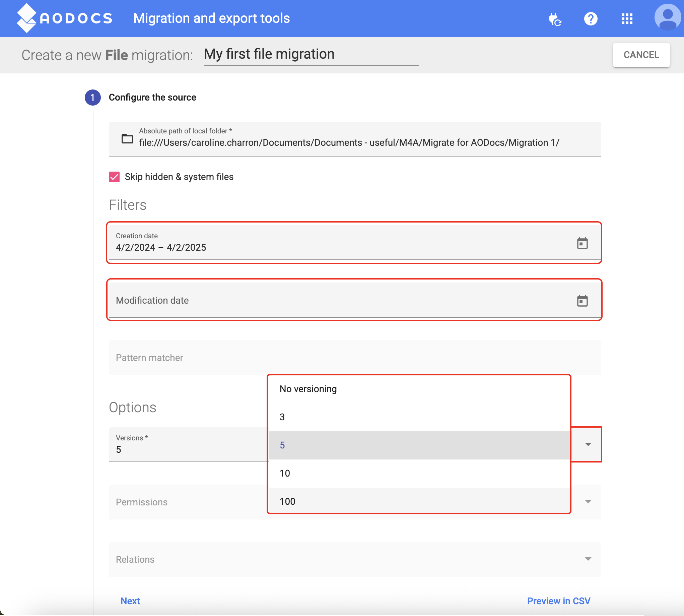Open the help question mark icon
Screen dimensions: 684x616
coord(591,19)
